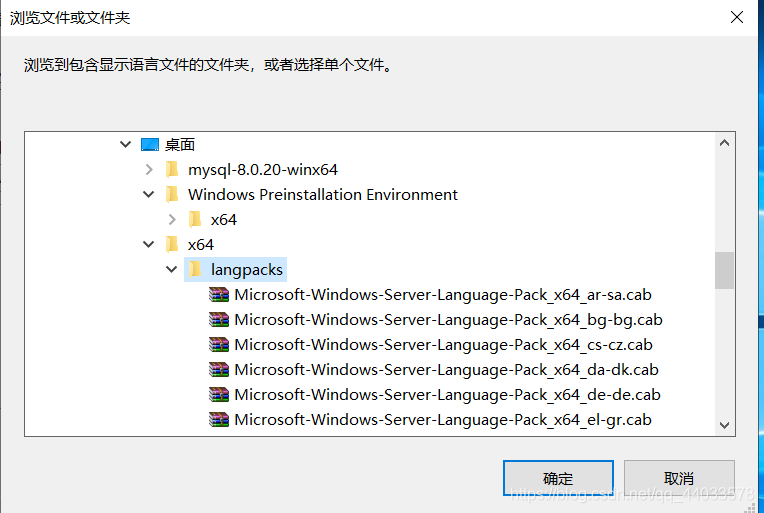Click the langpacks folder icon
Viewport: 764px width, 513px height.
point(195,269)
